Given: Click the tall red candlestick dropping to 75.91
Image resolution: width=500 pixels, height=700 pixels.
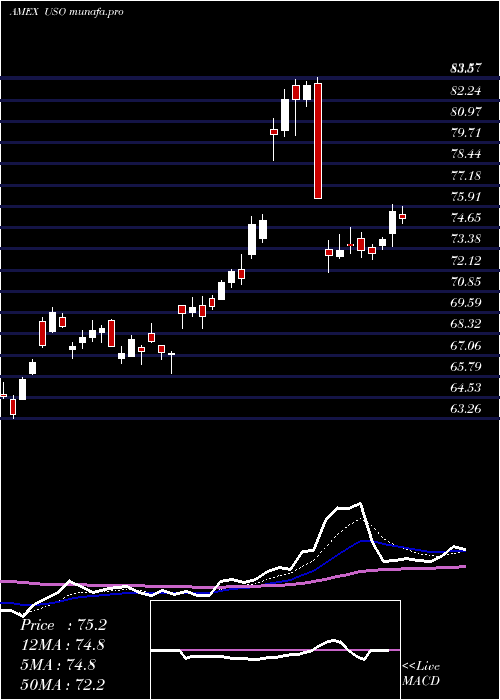Looking at the screenshot, I should click(318, 140).
